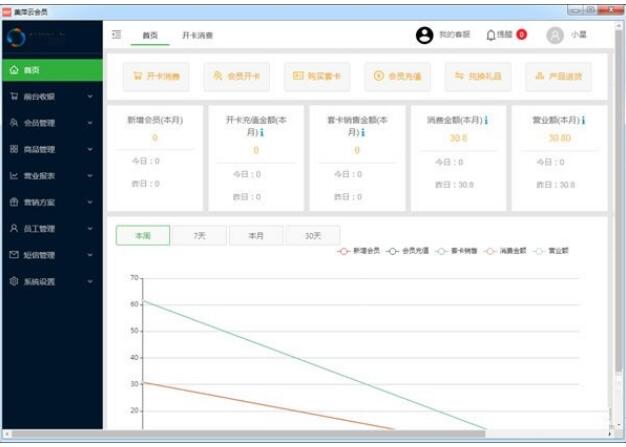Image resolution: width=626 pixels, height=447 pixels.
Task: Expand the 员工管理 chevron
Action: pos(90,228)
